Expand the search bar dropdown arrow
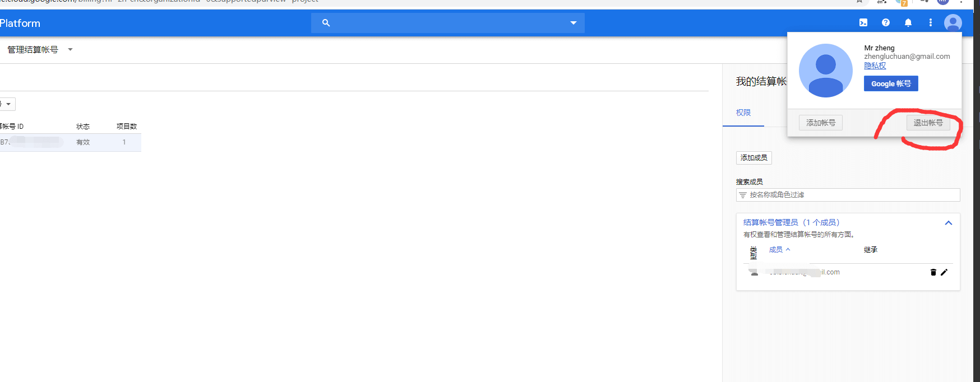 pyautogui.click(x=573, y=23)
